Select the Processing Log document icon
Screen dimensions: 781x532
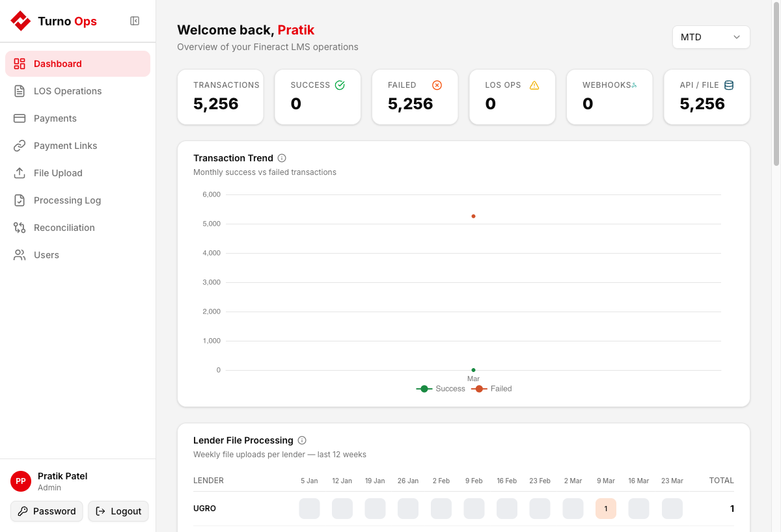click(x=20, y=200)
